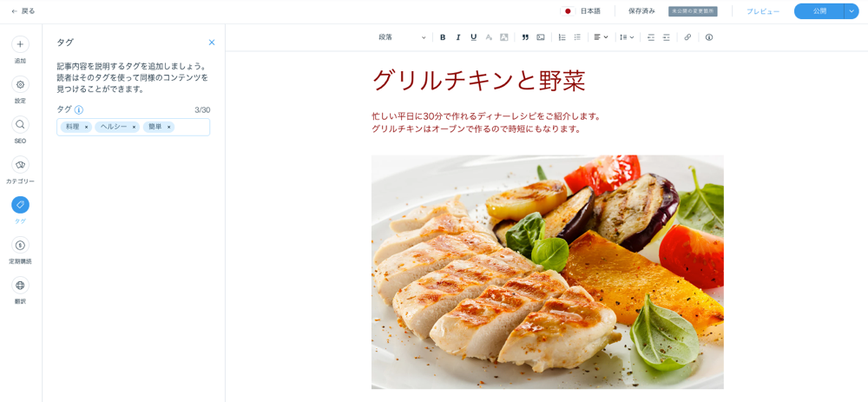Remove the ヘルシー tag
The height and width of the screenshot is (402, 868).
tap(134, 128)
